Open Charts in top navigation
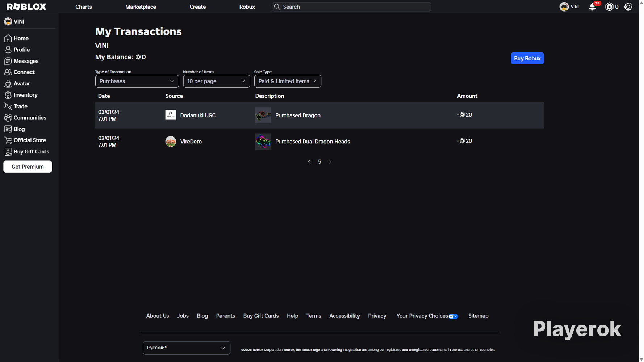This screenshot has height=362, width=644. [84, 7]
